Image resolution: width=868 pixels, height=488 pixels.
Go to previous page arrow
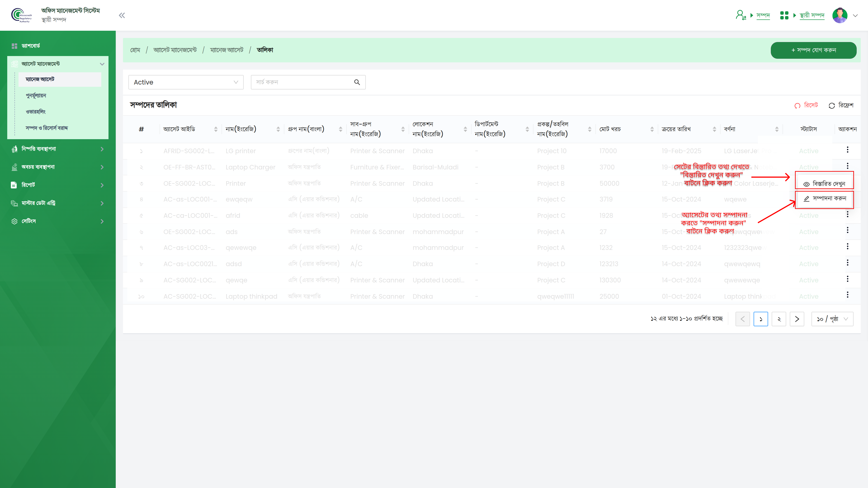(x=743, y=319)
